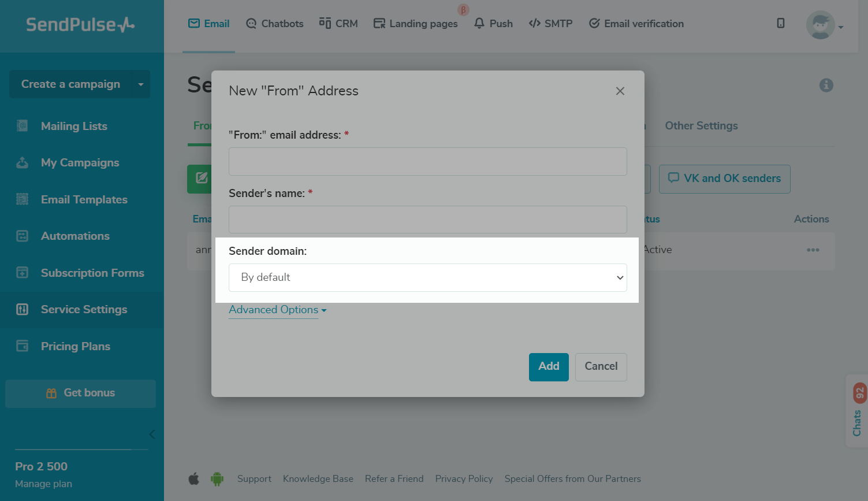Focus the "From:" email address field
Screen dimensions: 868x501
click(428, 161)
